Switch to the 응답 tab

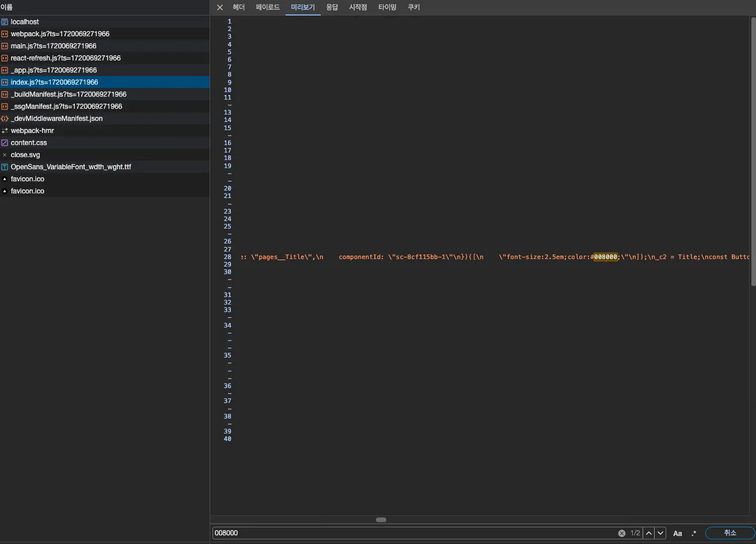[332, 7]
